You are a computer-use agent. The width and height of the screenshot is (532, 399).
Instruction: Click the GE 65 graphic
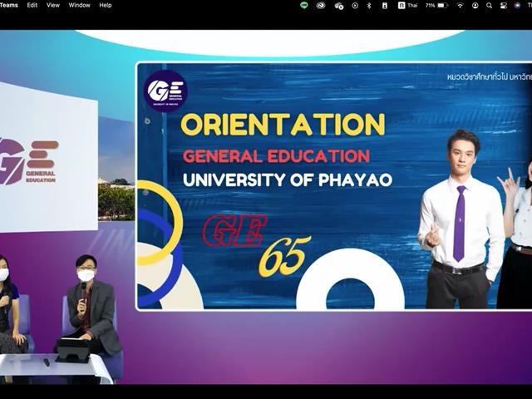click(x=257, y=244)
